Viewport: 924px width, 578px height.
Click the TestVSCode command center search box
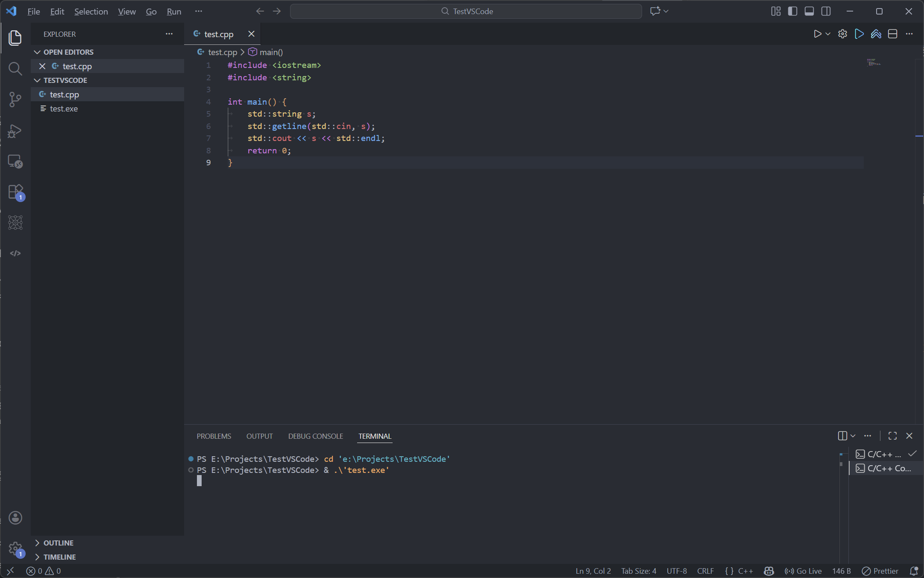coord(466,12)
